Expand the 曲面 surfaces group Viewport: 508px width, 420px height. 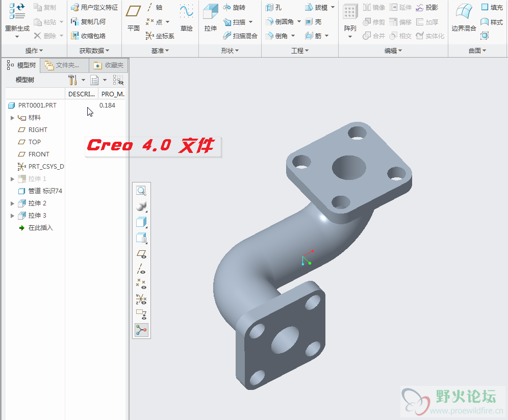tap(477, 50)
